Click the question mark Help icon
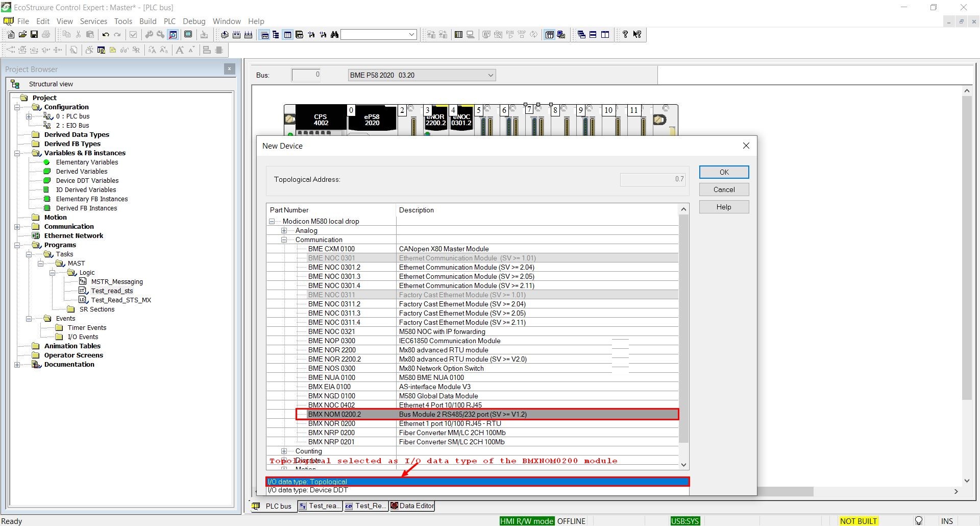980x526 pixels. pyautogui.click(x=625, y=35)
